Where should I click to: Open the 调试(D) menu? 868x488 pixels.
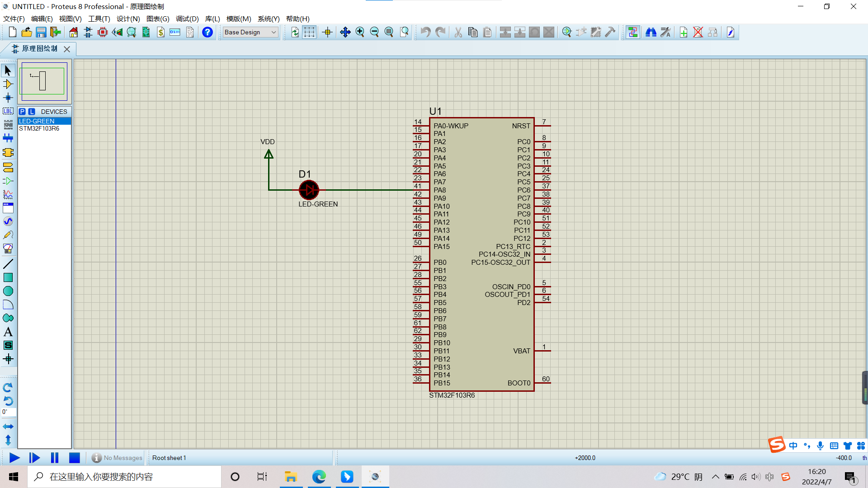coord(187,19)
